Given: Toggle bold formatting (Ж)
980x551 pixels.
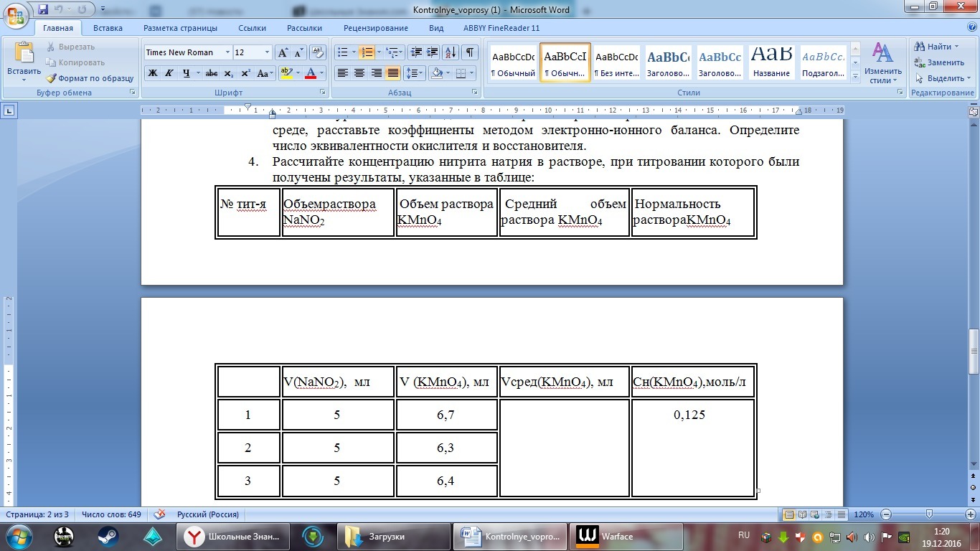Looking at the screenshot, I should [152, 73].
